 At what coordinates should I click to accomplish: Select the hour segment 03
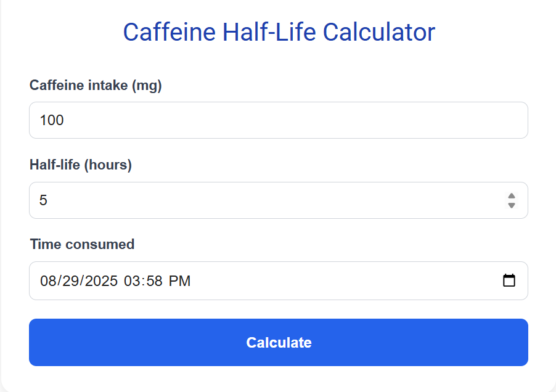[133, 281]
